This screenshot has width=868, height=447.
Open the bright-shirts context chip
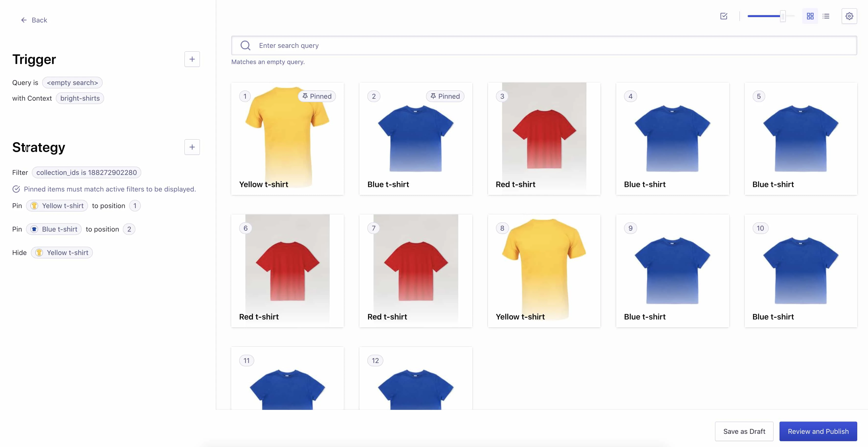tap(79, 98)
